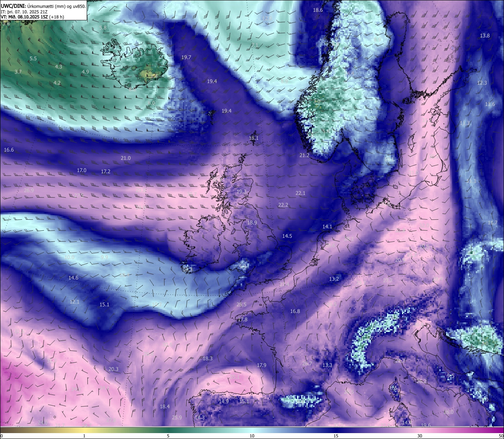Click the 4.9 value over western Iceland
The width and height of the screenshot is (504, 439).
[85, 72]
